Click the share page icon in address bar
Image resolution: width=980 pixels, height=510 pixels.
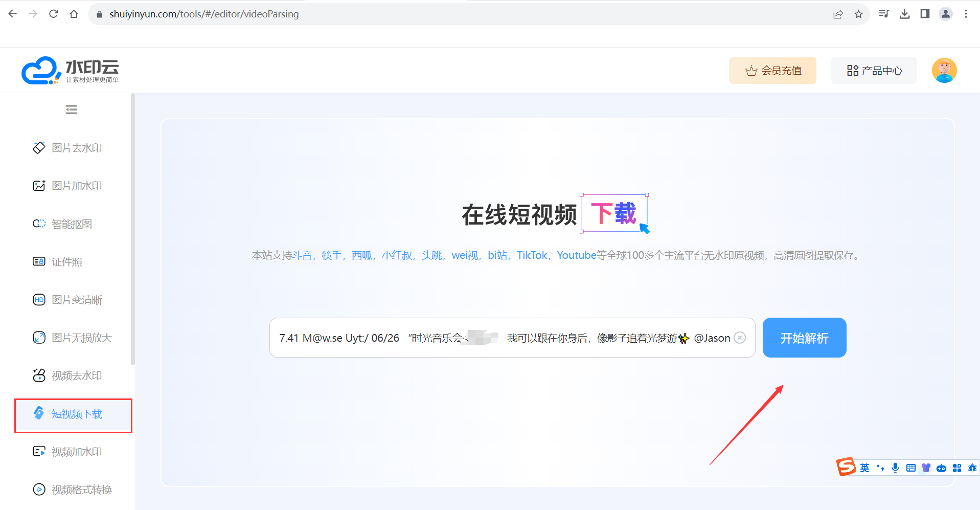coord(838,14)
